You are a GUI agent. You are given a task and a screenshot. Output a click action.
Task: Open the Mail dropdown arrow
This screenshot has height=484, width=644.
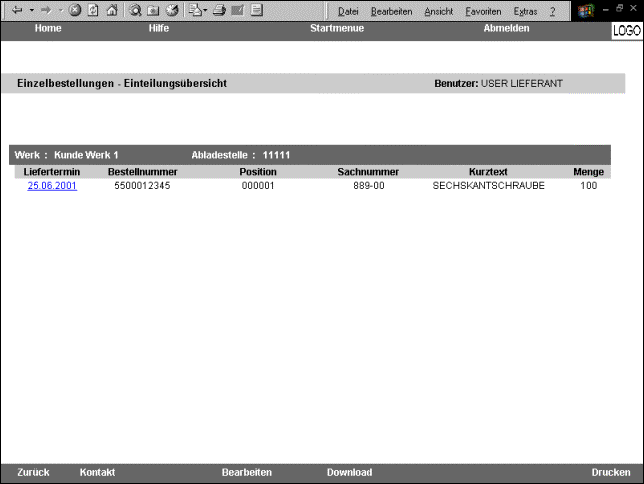coord(205,10)
